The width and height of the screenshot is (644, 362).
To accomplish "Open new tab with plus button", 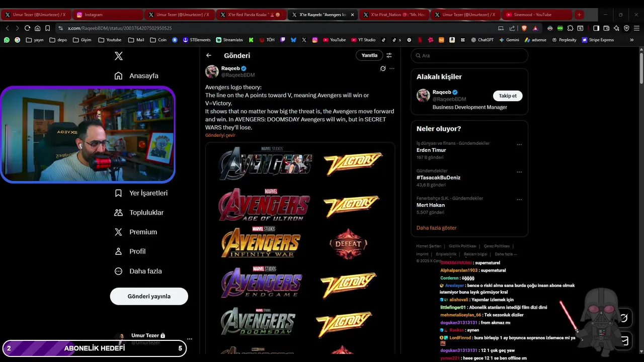I will pyautogui.click(x=579, y=15).
